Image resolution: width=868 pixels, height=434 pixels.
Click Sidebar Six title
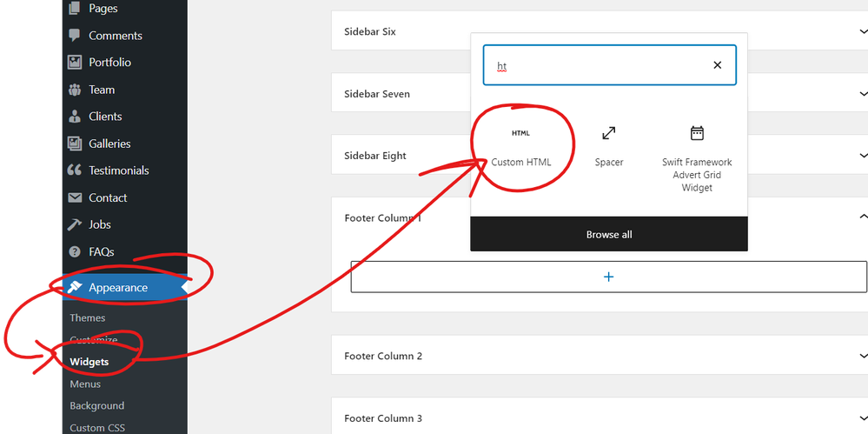pos(370,31)
